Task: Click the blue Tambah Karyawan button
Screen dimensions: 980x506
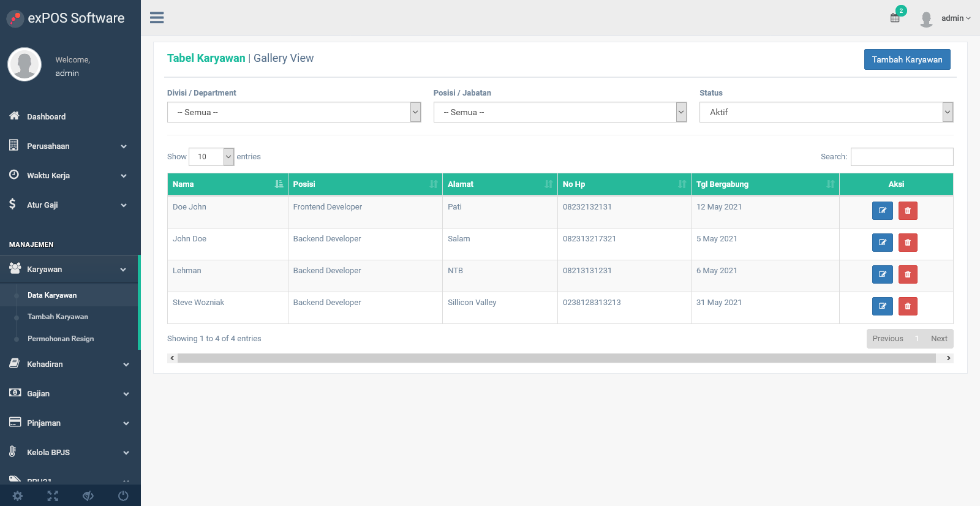Action: click(x=907, y=59)
